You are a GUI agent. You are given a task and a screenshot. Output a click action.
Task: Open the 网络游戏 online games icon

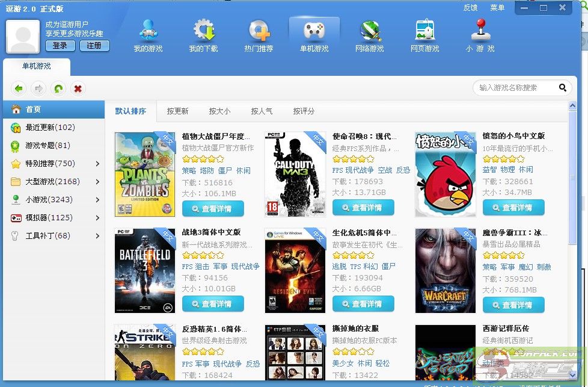[369, 31]
